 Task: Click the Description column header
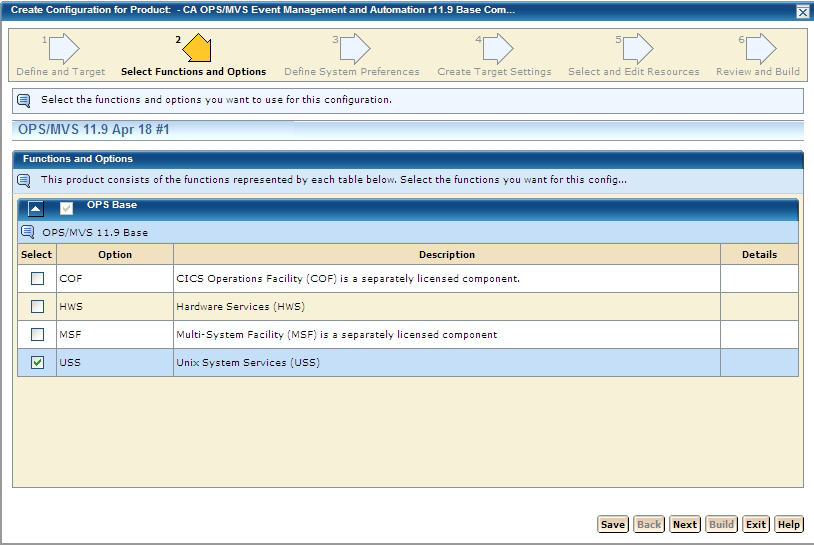tap(447, 254)
